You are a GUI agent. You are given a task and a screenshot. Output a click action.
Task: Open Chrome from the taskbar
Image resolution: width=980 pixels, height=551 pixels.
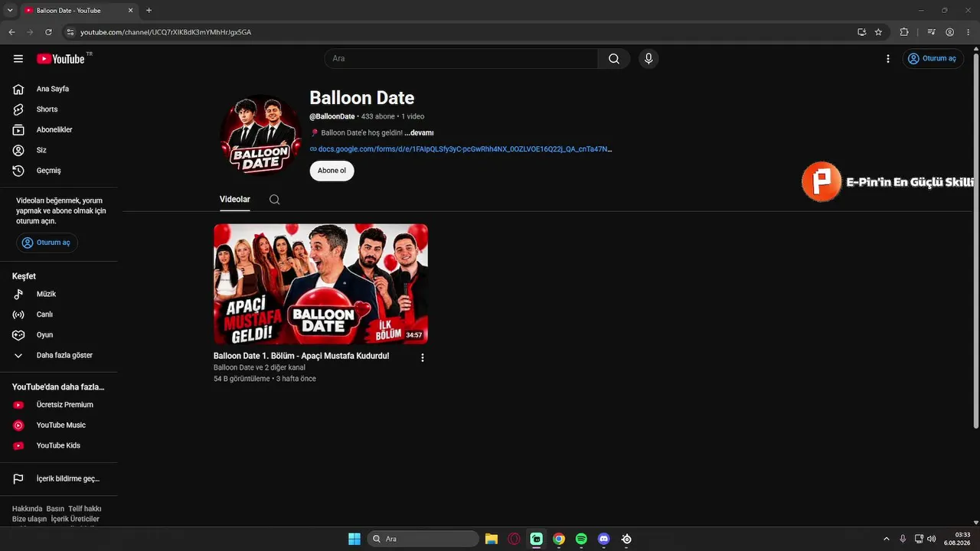coord(559,539)
